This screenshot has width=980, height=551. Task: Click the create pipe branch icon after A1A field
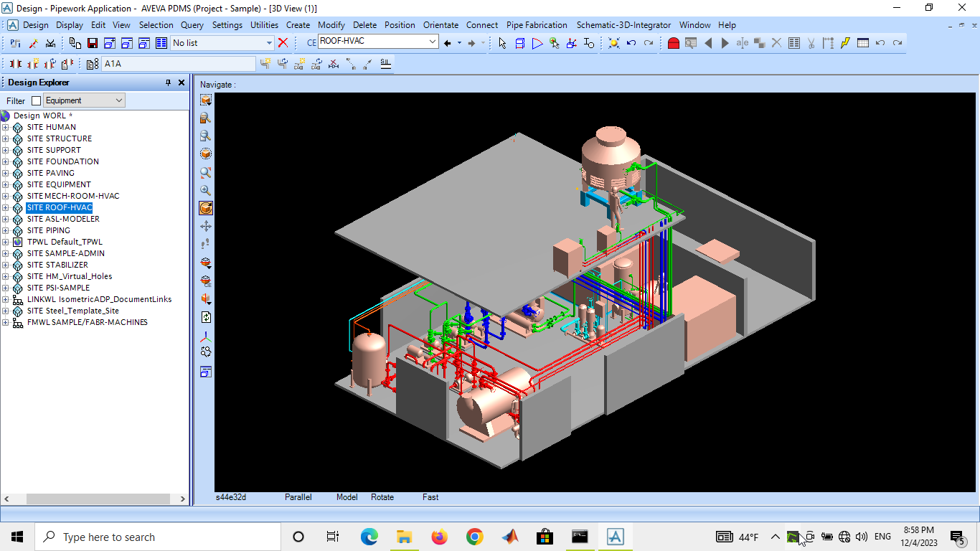(x=265, y=64)
